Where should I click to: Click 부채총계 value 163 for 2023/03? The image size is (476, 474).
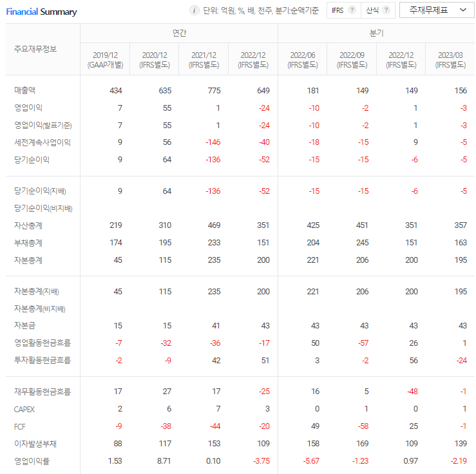coord(461,242)
